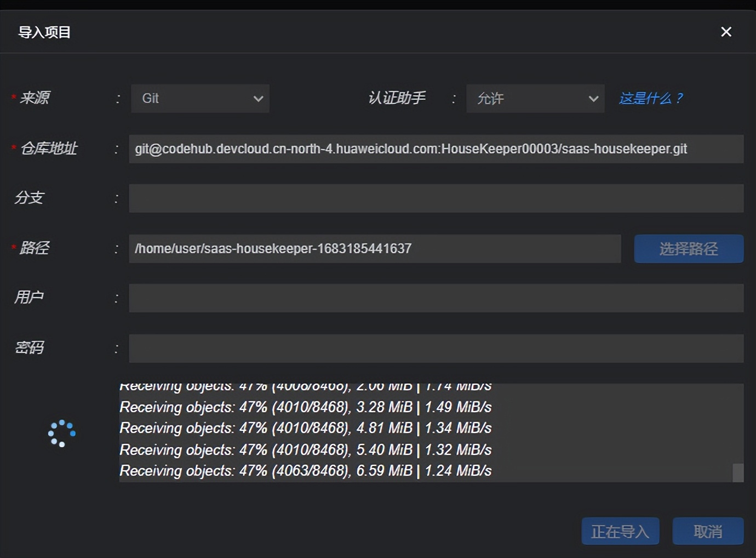756x558 pixels.
Task: Click the 认证助手 field label
Action: coord(397,98)
